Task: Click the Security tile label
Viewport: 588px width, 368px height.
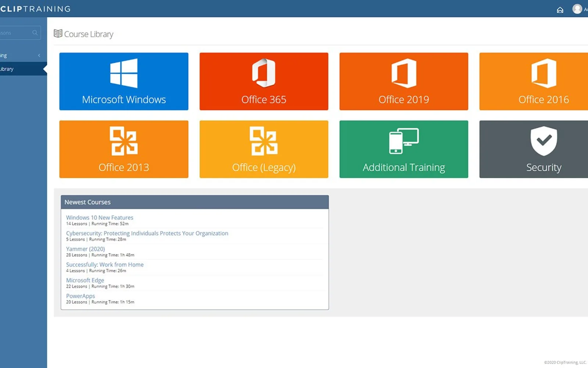Action: tap(544, 168)
